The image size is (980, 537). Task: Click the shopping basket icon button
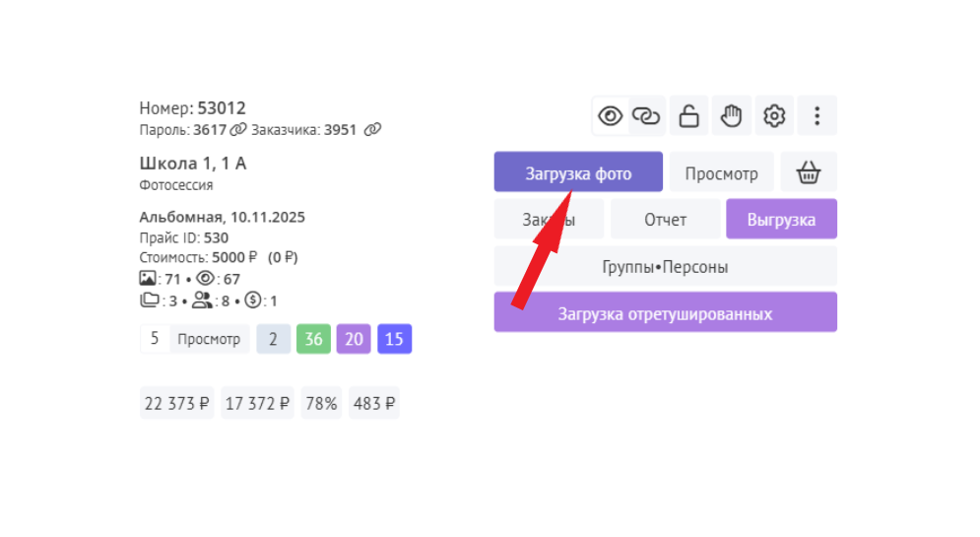point(809,173)
